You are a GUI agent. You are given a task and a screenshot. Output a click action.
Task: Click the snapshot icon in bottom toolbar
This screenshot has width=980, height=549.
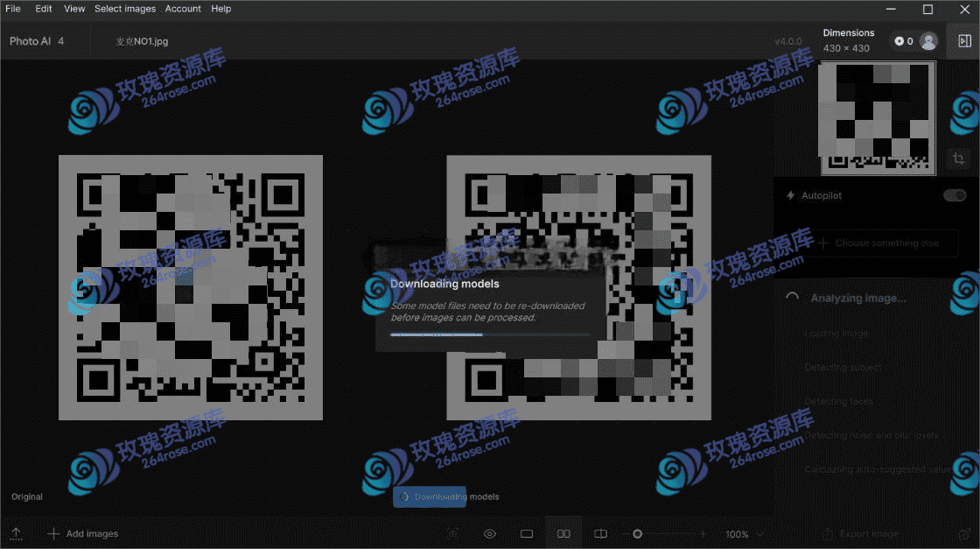pyautogui.click(x=453, y=534)
